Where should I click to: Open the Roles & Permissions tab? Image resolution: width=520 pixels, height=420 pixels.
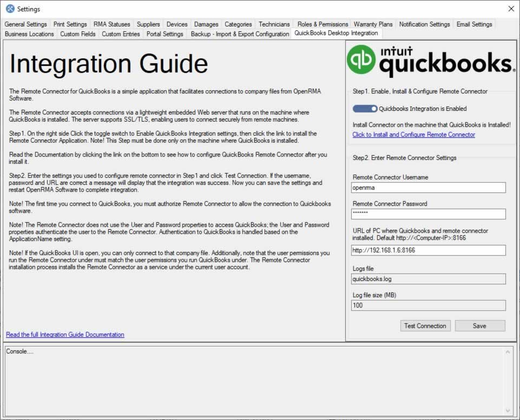point(322,24)
